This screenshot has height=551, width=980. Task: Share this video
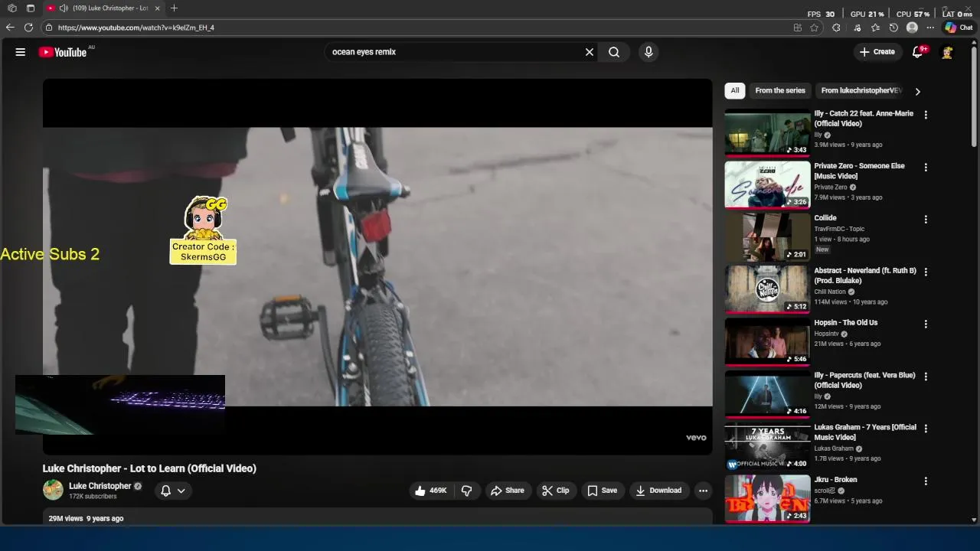(508, 491)
